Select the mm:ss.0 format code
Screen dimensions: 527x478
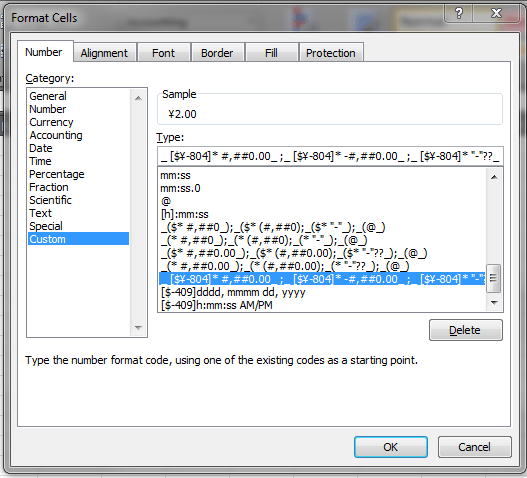322,188
